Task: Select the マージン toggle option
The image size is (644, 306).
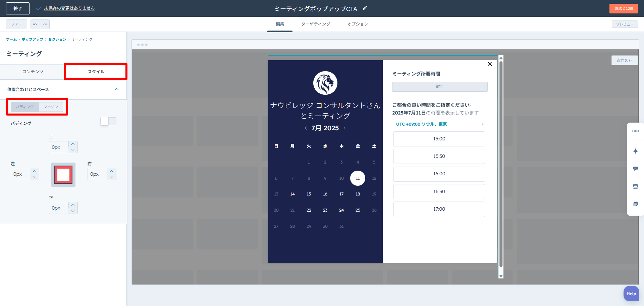Action: [x=51, y=107]
